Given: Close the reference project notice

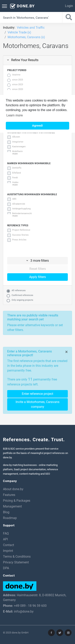Looking at the screenshot, I should pyautogui.click(x=66, y=352).
